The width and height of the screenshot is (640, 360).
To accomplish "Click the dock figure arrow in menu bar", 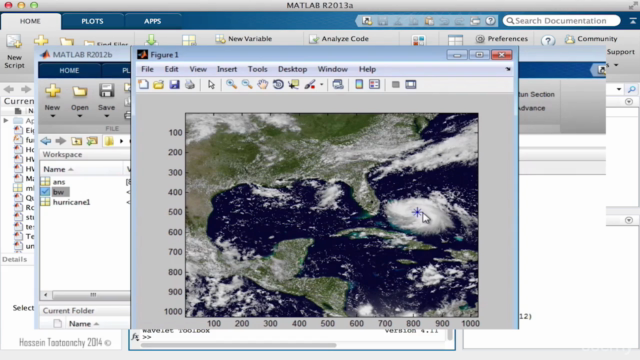I will [508, 69].
